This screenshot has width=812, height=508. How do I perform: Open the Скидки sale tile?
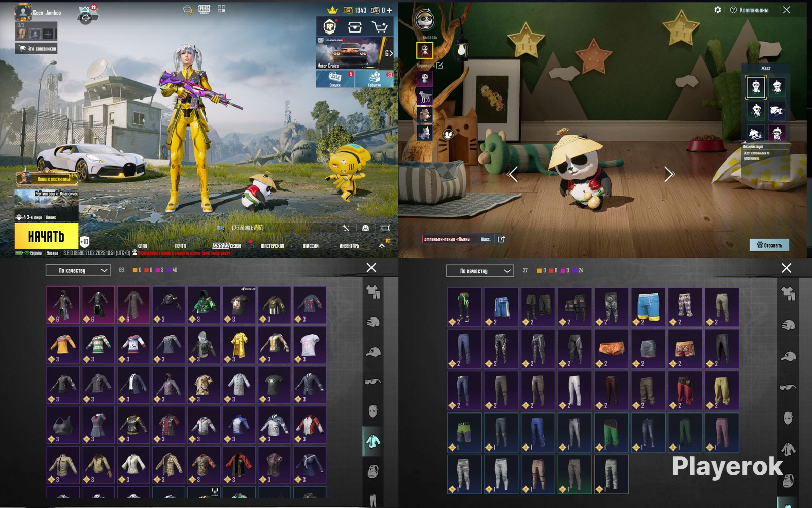335,79
